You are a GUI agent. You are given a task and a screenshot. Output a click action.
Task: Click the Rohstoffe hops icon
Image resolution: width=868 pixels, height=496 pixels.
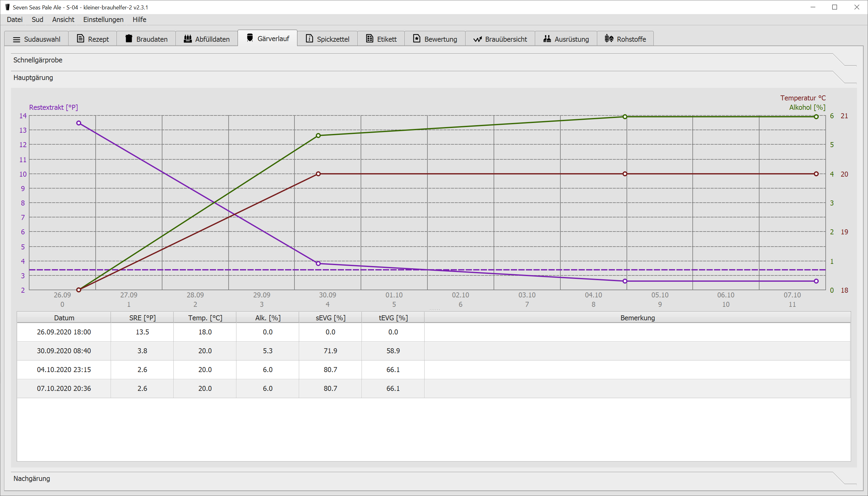609,39
